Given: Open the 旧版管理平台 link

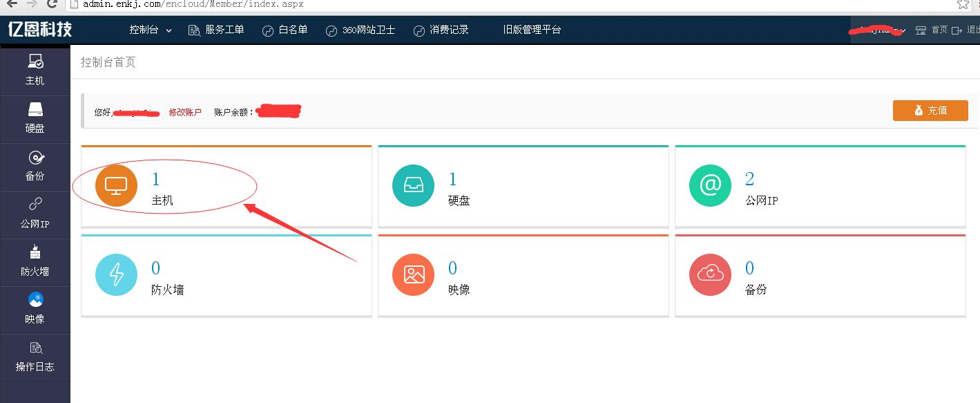Looking at the screenshot, I should click(532, 30).
